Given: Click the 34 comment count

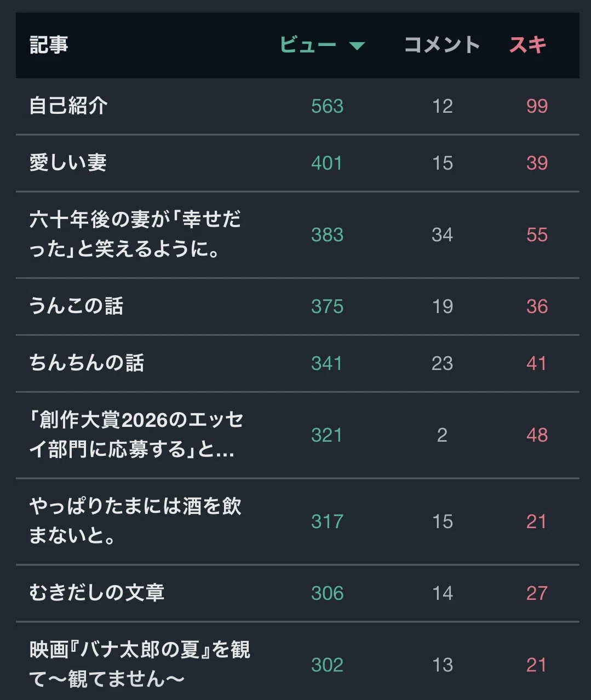Looking at the screenshot, I should 442,235.
